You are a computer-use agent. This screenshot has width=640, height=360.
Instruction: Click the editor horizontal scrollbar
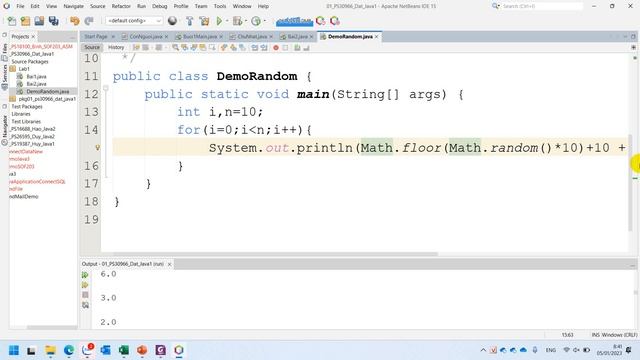pyautogui.click(x=275, y=254)
